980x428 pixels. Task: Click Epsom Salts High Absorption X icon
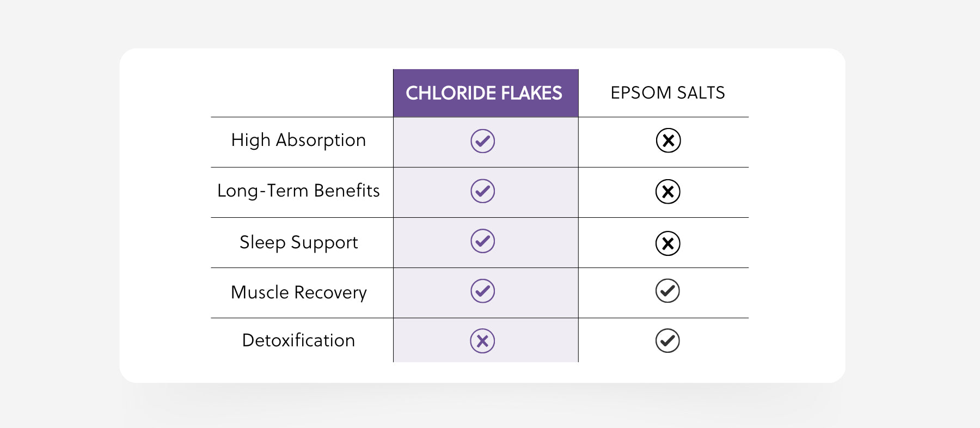click(x=668, y=140)
